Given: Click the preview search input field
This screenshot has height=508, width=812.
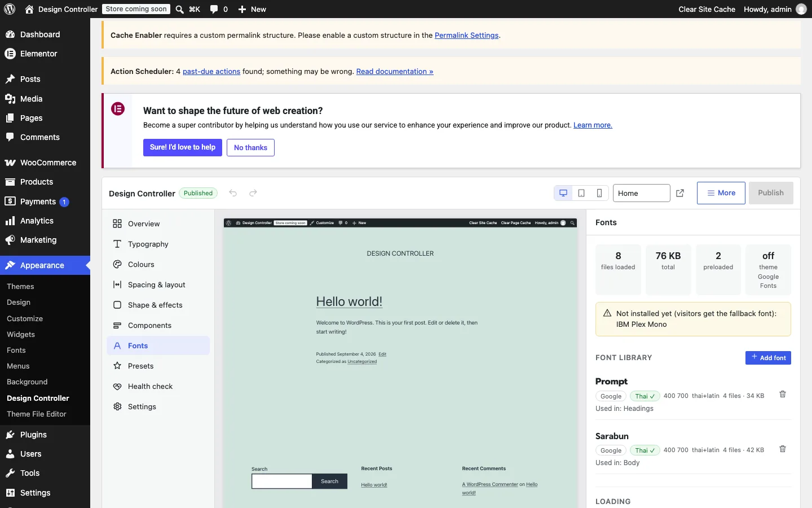Looking at the screenshot, I should click(282, 481).
